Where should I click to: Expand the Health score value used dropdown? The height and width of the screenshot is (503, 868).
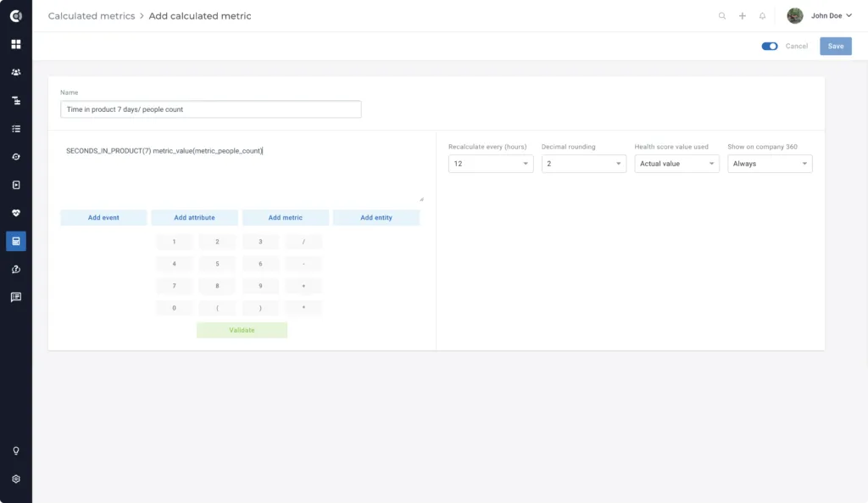point(676,164)
